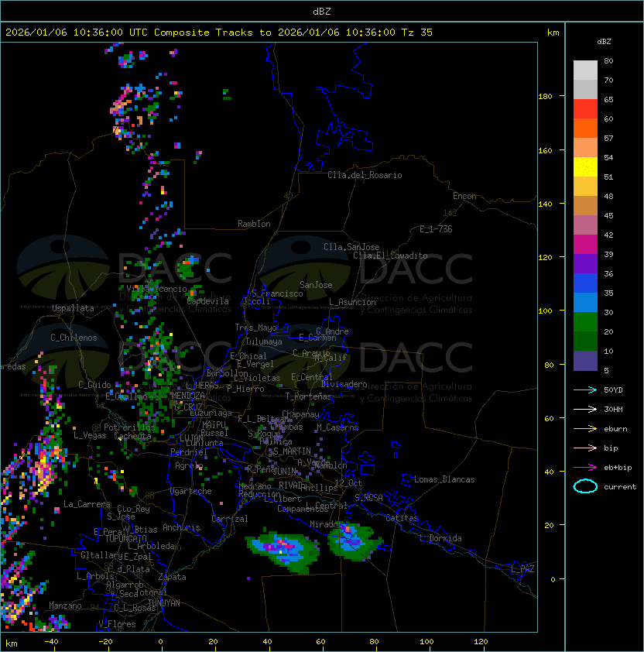Choose the orange 57–60 dBZ swatch

(585, 128)
